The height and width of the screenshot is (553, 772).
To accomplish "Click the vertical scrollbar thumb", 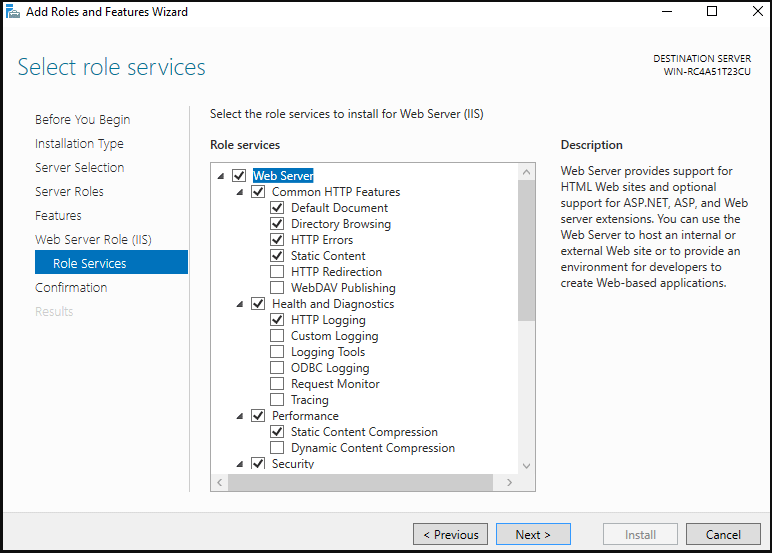I will 526,250.
